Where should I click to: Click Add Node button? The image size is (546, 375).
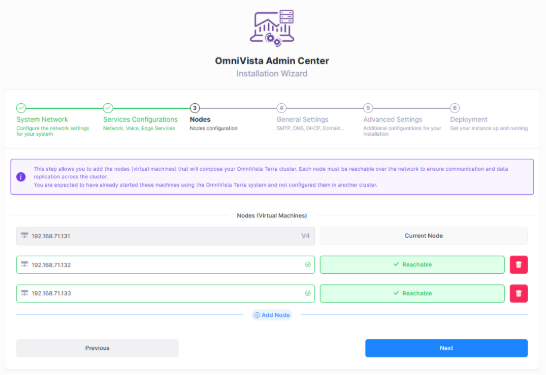(x=272, y=315)
